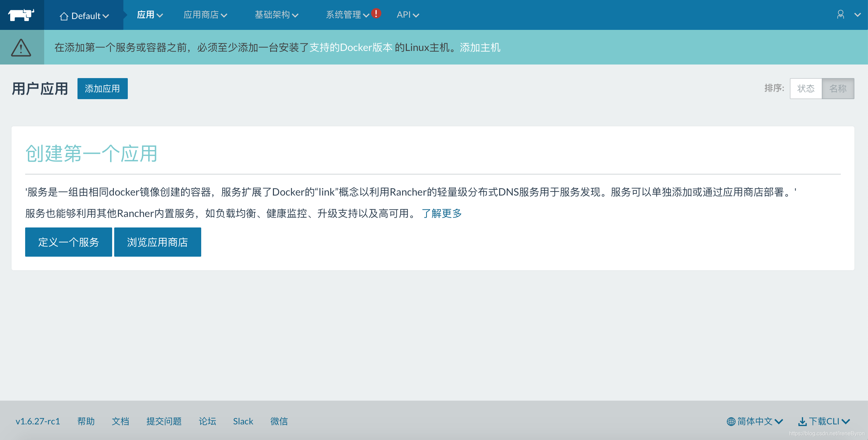Click the download icon beside 下载CLI

802,422
